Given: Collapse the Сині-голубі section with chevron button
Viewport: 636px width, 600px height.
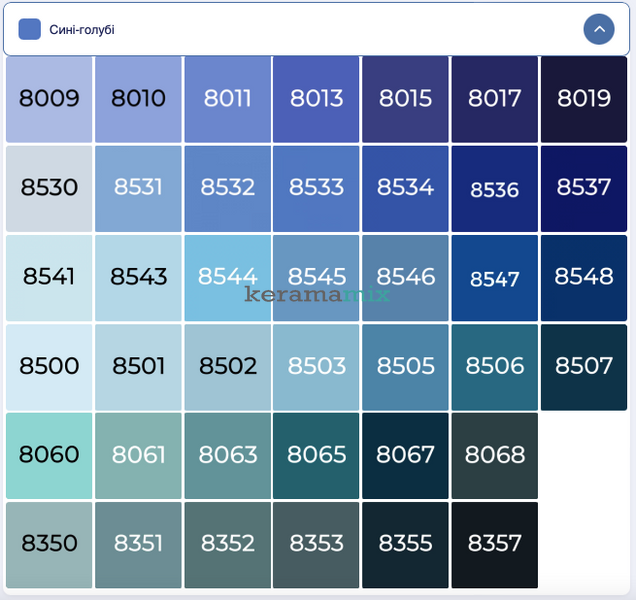Looking at the screenshot, I should click(x=599, y=29).
